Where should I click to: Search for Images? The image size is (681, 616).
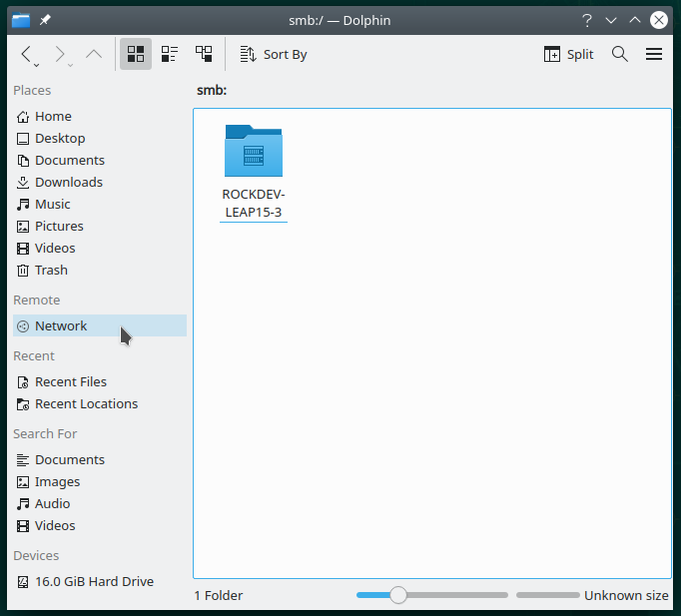[x=100, y=482]
